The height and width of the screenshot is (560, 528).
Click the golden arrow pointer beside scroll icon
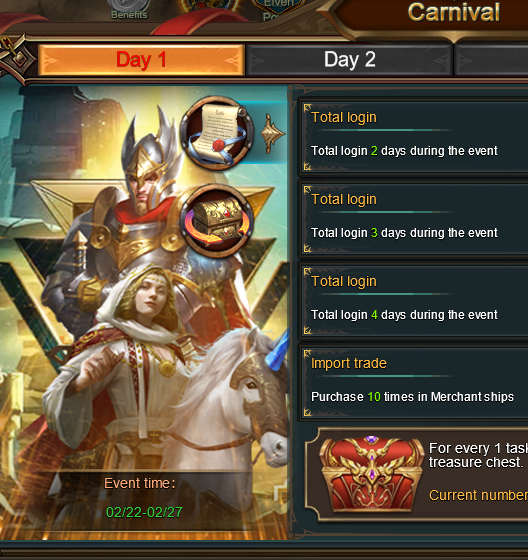273,134
